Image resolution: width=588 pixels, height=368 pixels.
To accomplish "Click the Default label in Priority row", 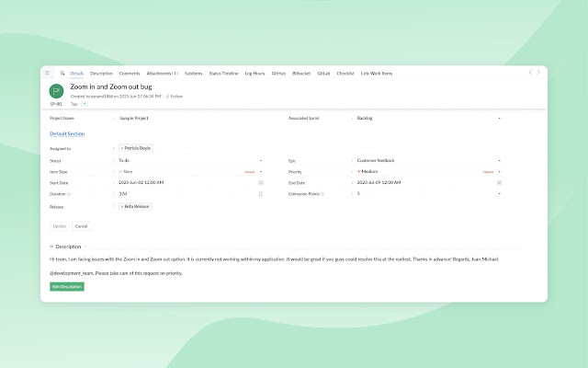I will click(x=488, y=172).
